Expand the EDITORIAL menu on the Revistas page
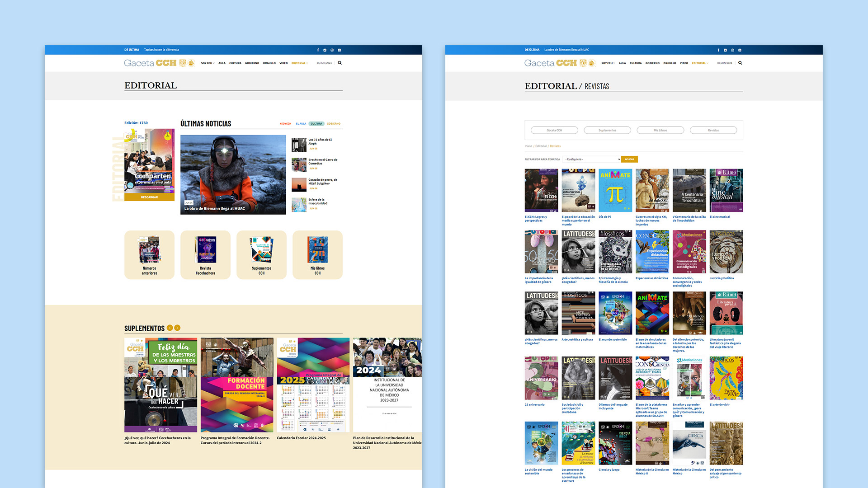 pos(700,63)
